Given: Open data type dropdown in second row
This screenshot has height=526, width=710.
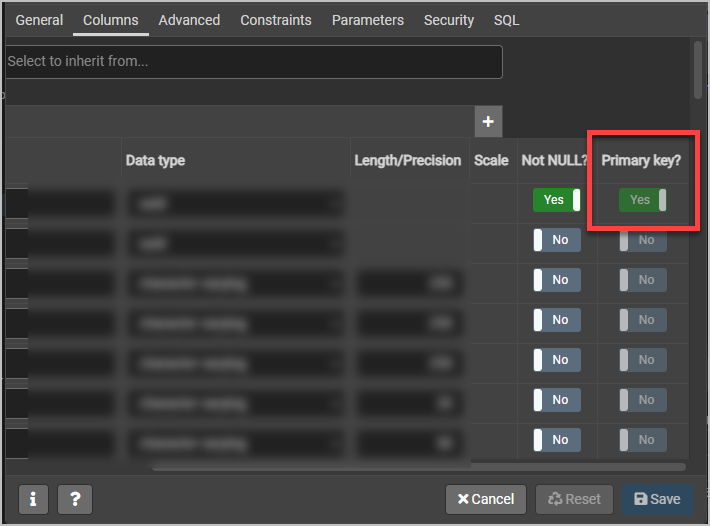Looking at the screenshot, I should pos(235,244).
